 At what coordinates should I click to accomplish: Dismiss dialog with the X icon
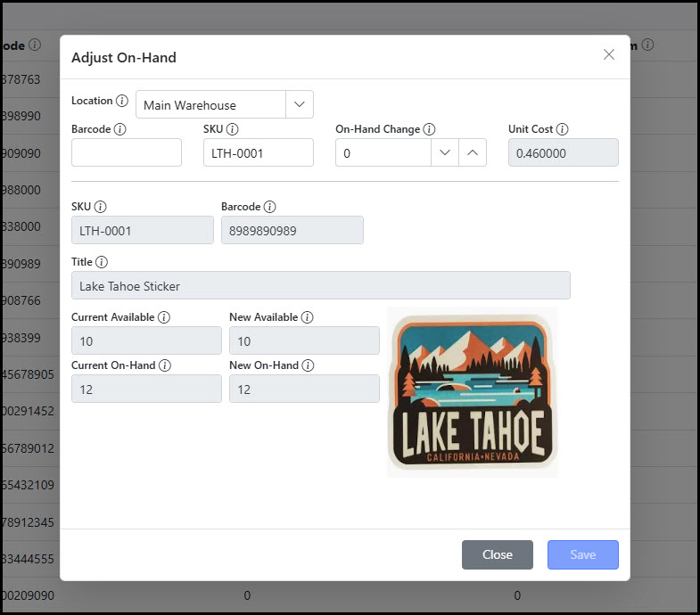tap(609, 55)
